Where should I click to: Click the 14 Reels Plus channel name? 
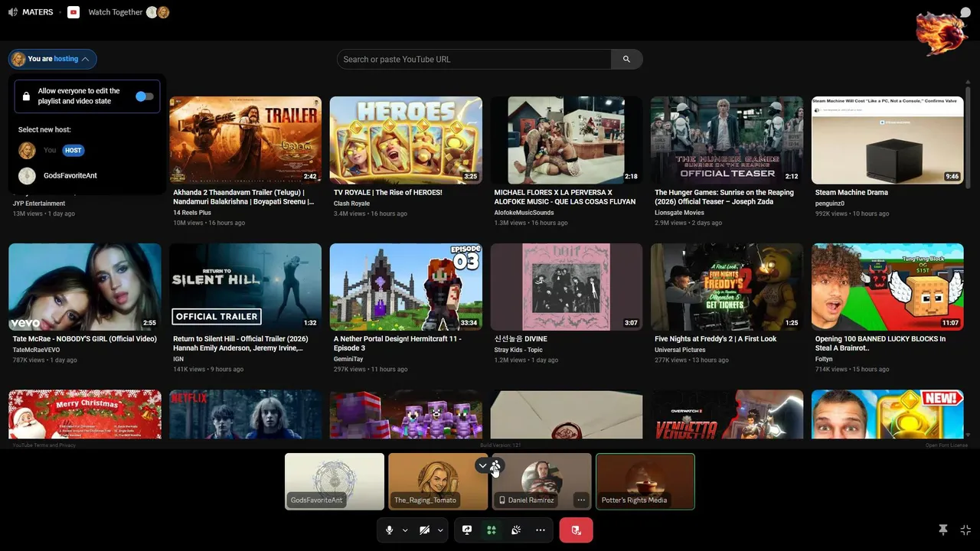click(192, 213)
